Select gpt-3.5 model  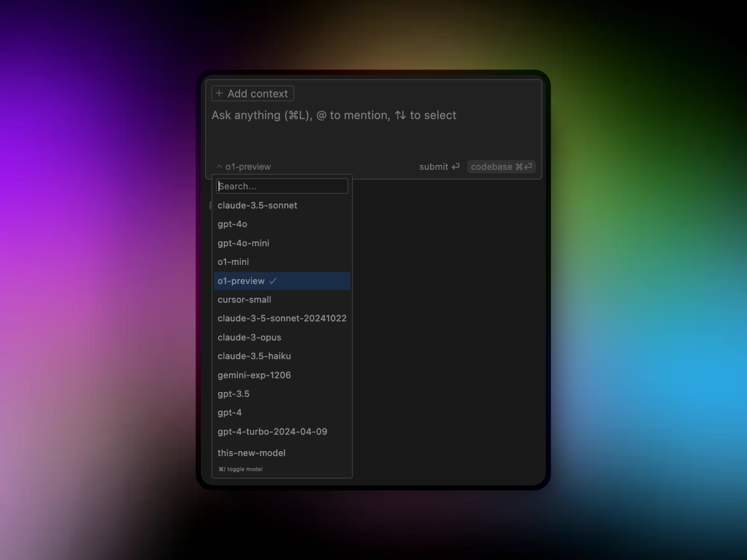[282, 394]
